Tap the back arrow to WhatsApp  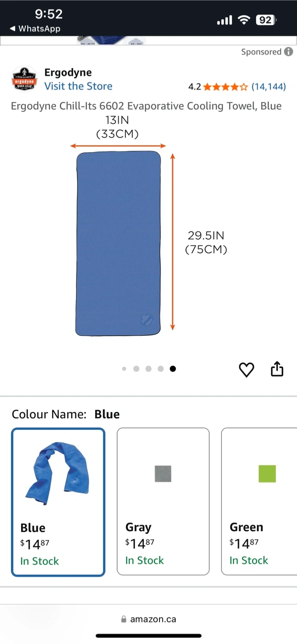[13, 29]
